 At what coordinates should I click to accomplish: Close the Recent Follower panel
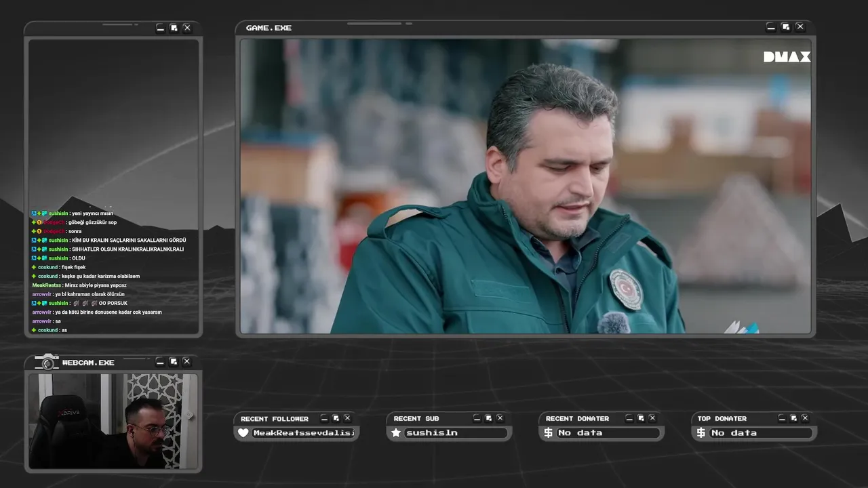(347, 418)
